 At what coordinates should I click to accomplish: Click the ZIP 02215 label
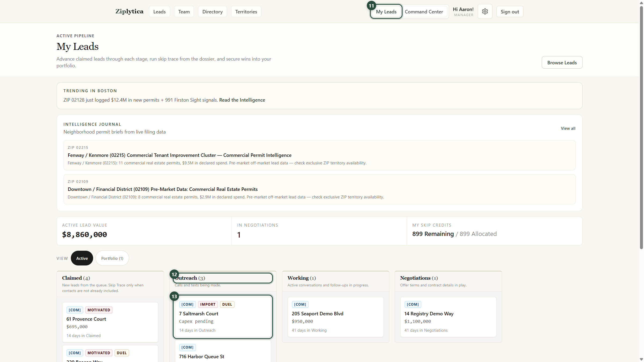coord(78,147)
